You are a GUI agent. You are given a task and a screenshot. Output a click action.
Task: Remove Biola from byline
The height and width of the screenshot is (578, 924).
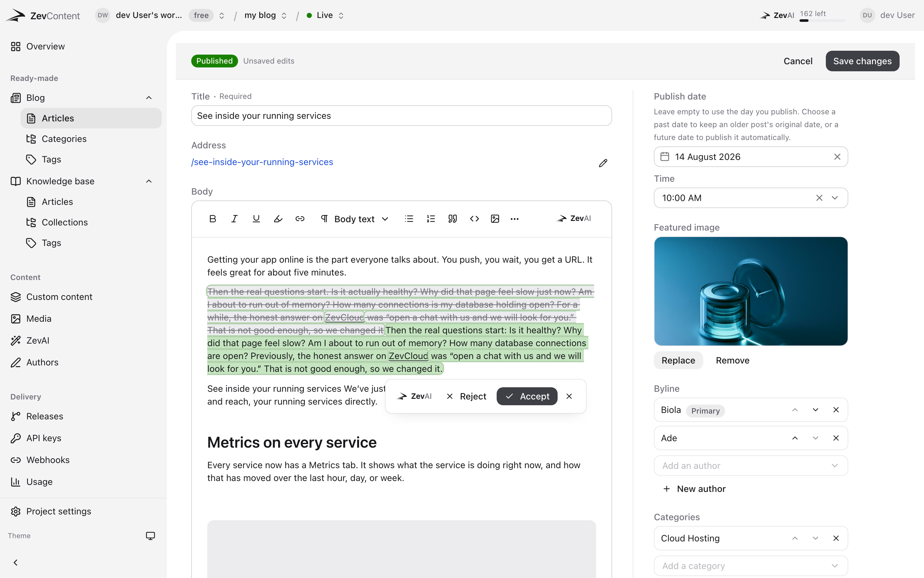(x=836, y=410)
